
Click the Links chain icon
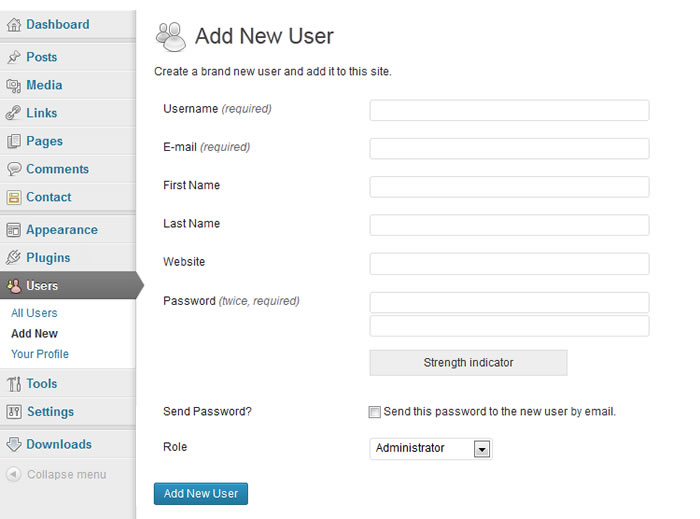(x=14, y=114)
